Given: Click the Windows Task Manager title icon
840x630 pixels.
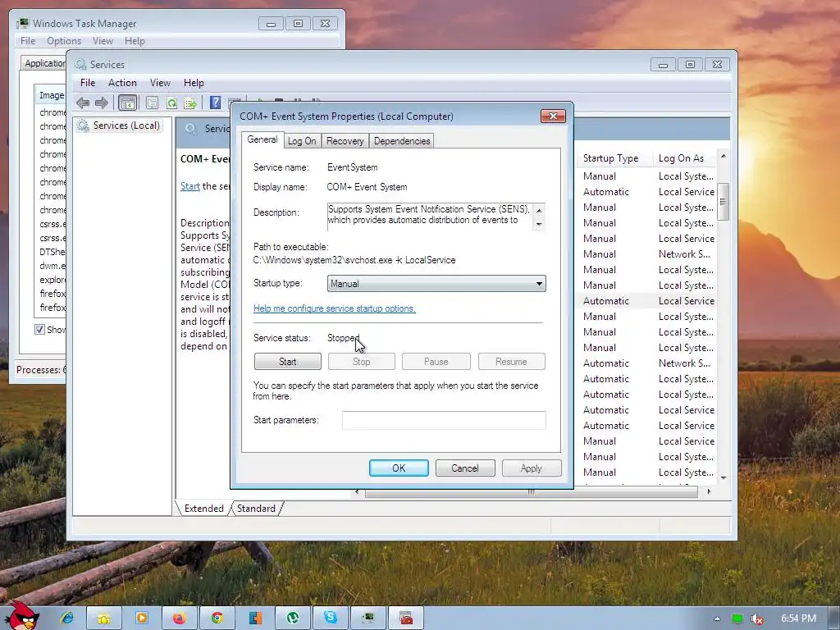Looking at the screenshot, I should (23, 24).
